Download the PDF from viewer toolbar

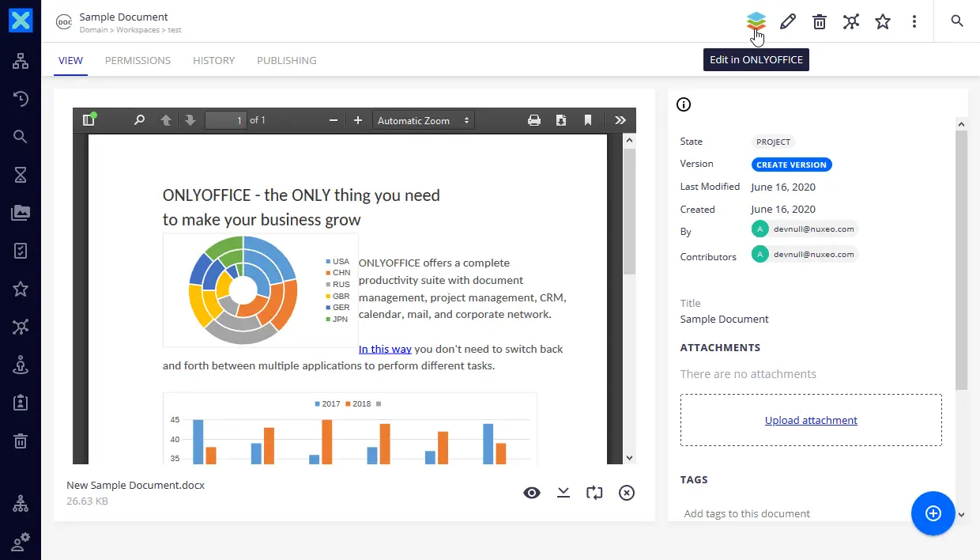pyautogui.click(x=561, y=120)
